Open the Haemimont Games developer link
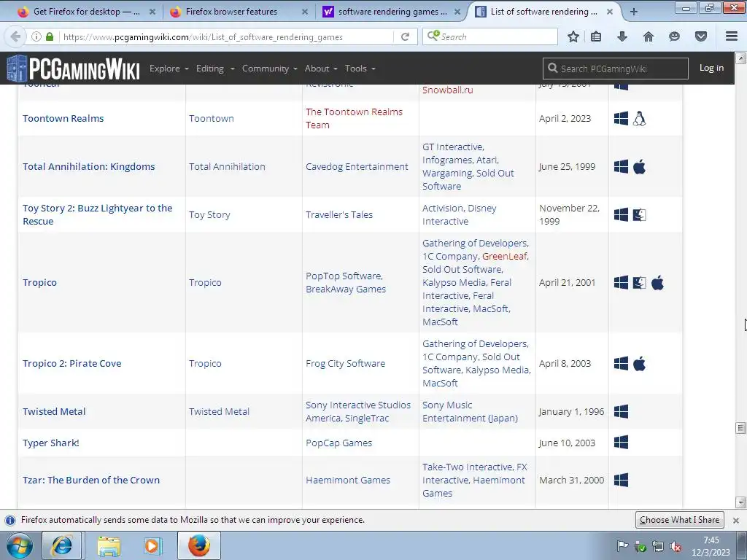The image size is (747, 560). coord(348,480)
